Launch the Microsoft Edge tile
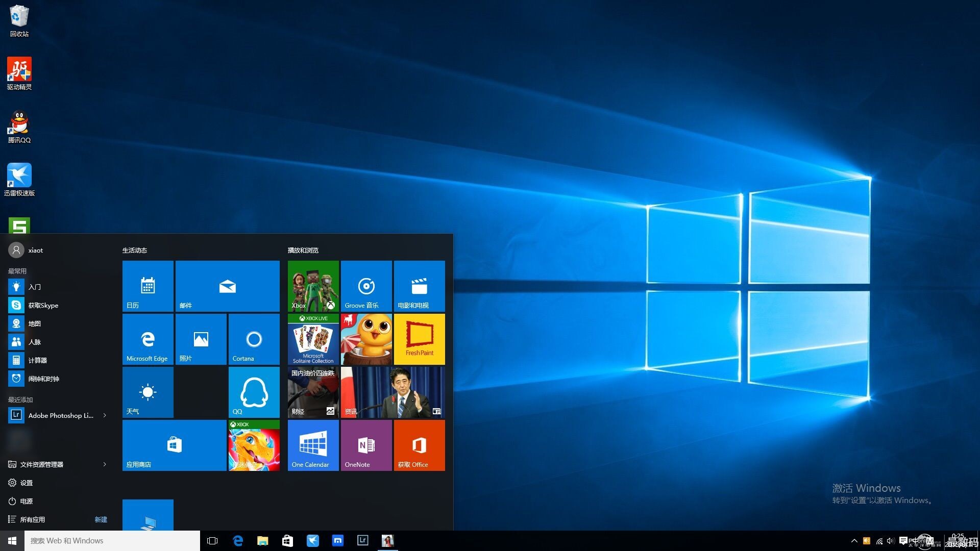 click(x=148, y=339)
